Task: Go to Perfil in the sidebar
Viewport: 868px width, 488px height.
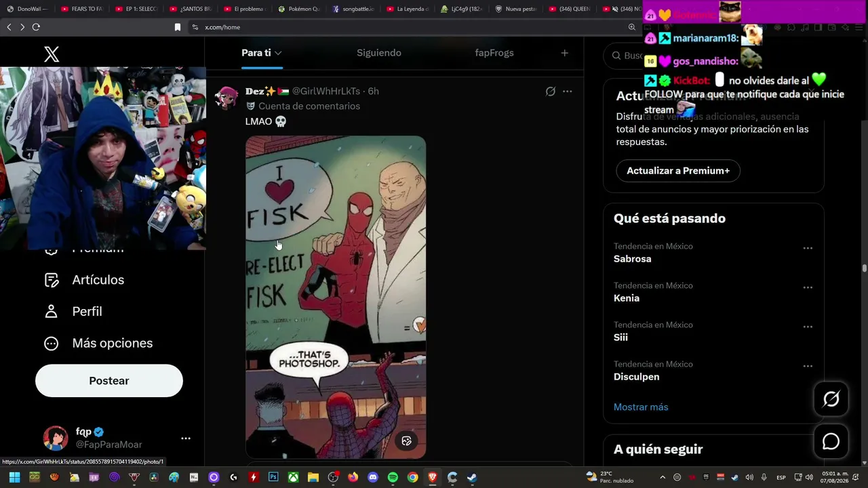Action: pos(73,312)
